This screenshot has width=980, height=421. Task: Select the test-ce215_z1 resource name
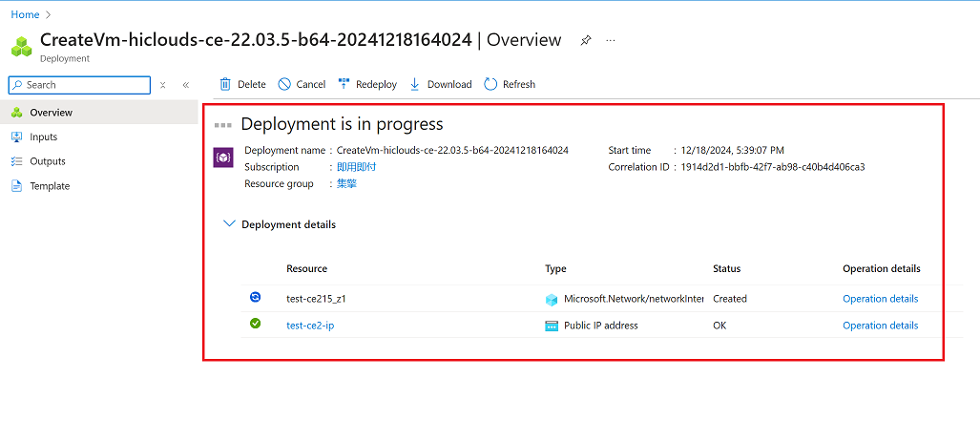316,299
